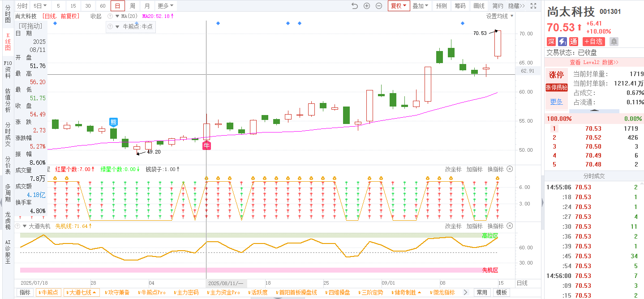
Task: Click the 涨停揭秘 button
Action: point(556,87)
